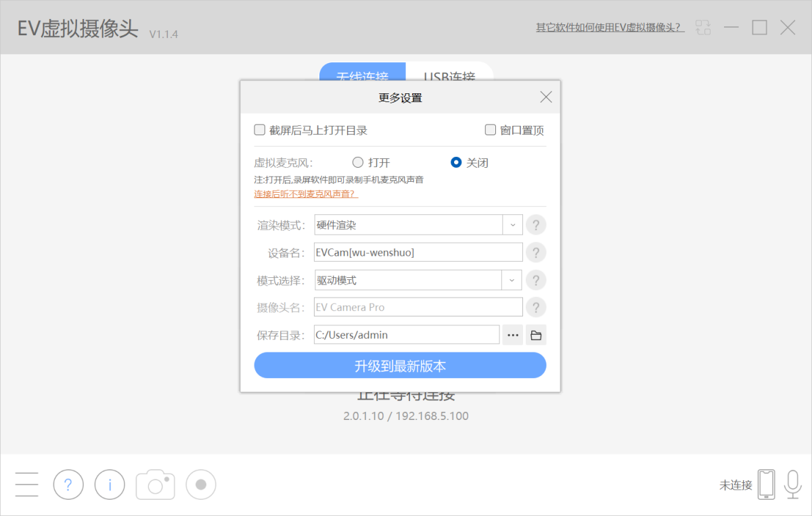Click the microphone icon at bottom right
The image size is (812, 516).
pyautogui.click(x=792, y=484)
